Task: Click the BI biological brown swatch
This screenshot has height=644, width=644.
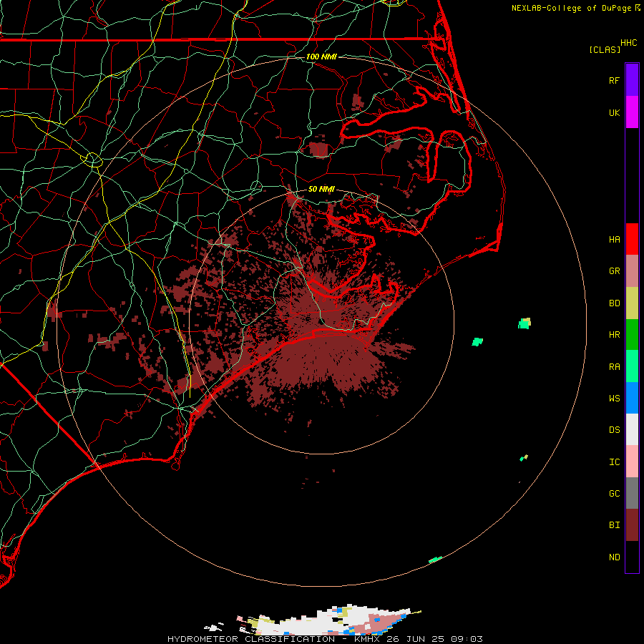Action: [x=632, y=525]
